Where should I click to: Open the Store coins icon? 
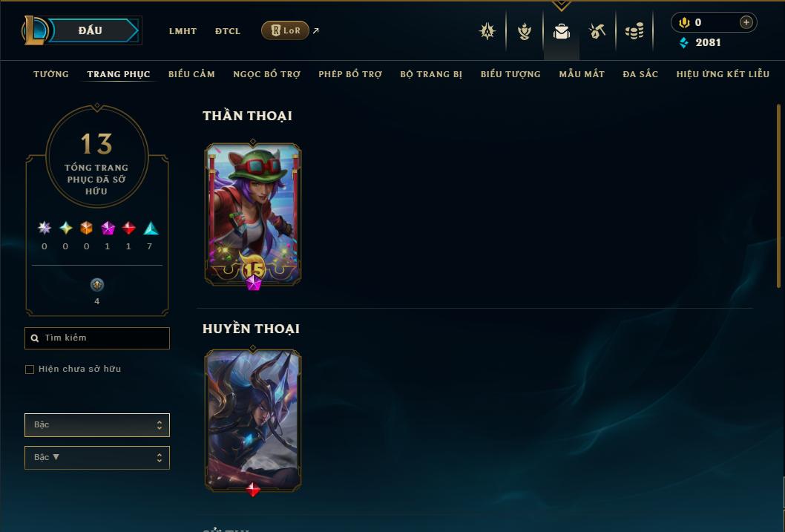(x=634, y=31)
